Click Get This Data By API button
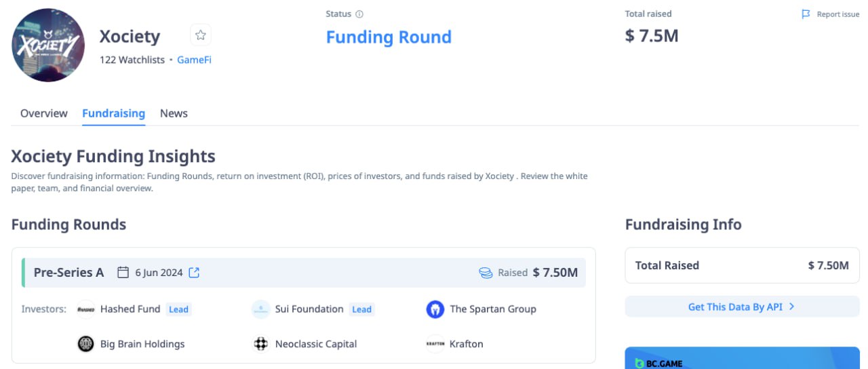Viewport: 868px width, 369px height. click(742, 307)
